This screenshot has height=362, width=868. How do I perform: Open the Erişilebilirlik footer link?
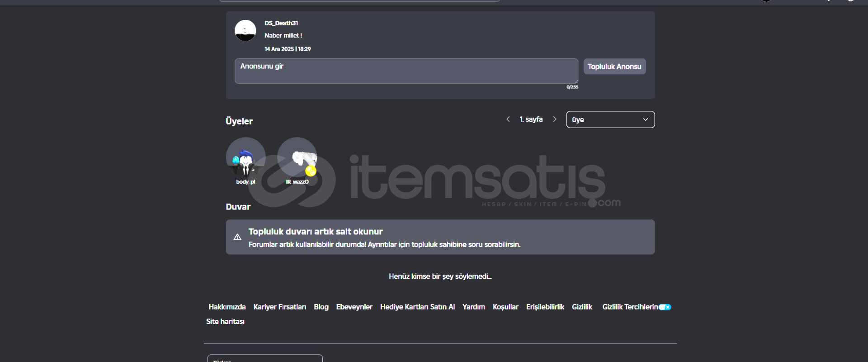pyautogui.click(x=545, y=307)
